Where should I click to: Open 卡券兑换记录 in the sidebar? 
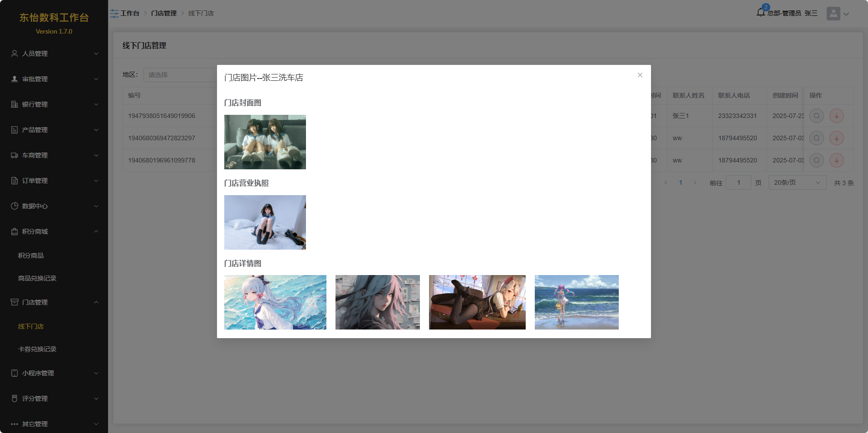point(37,349)
